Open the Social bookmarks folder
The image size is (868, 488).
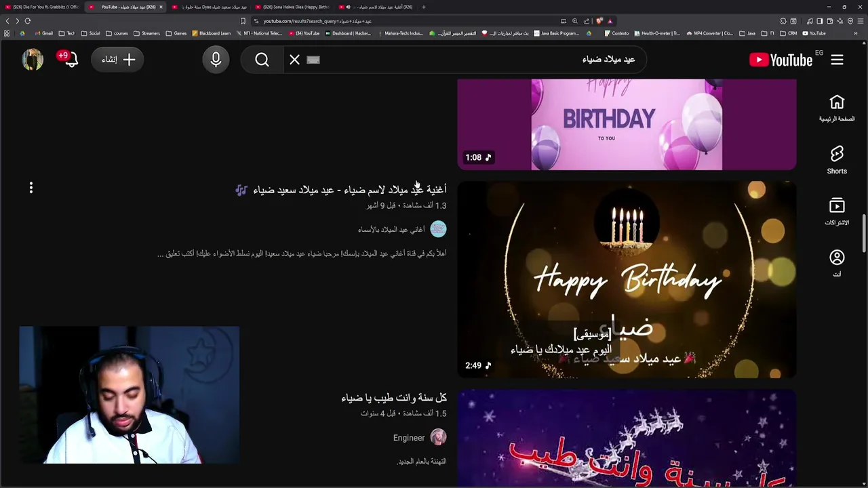pos(90,33)
